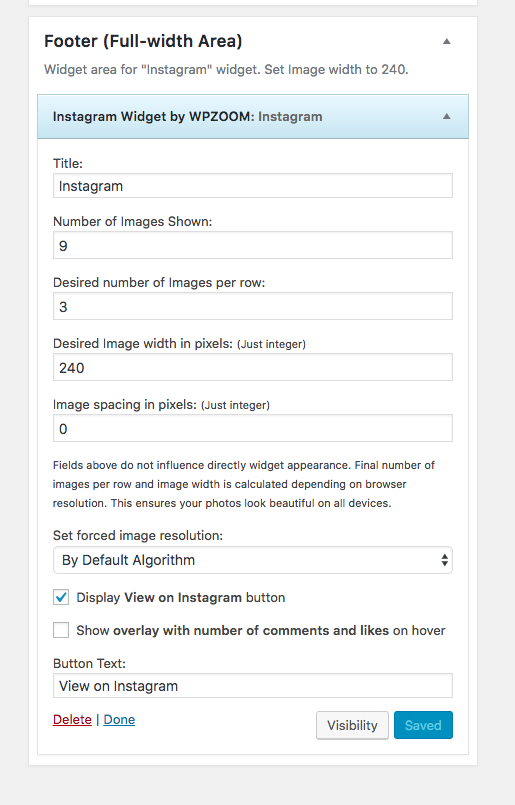Click the Footer (Full-width Area) heading
Screen dimensions: 515x805
tap(143, 41)
